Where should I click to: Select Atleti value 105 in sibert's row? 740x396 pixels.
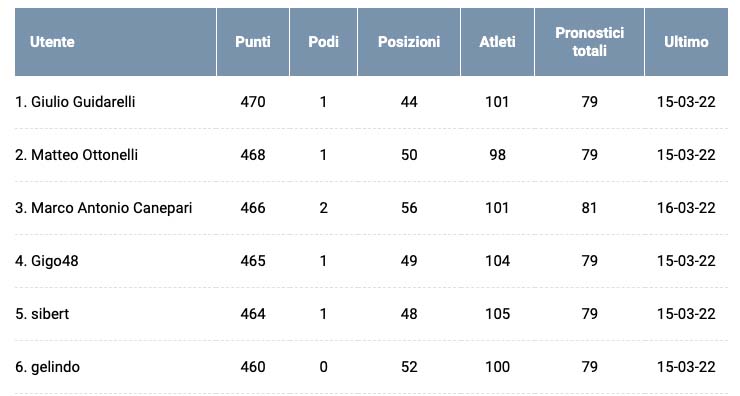[x=497, y=314]
